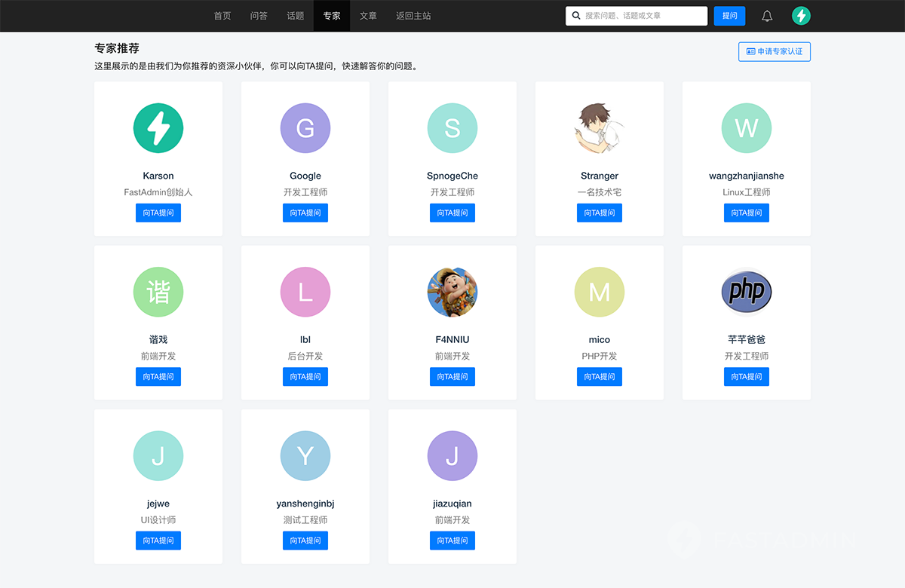
Task: Click mico's letter M avatar
Action: tap(600, 292)
